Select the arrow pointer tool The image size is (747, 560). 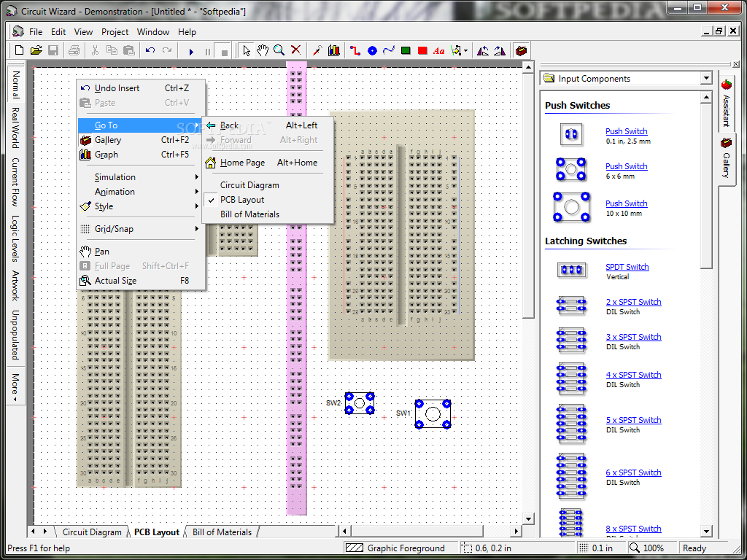pyautogui.click(x=247, y=50)
